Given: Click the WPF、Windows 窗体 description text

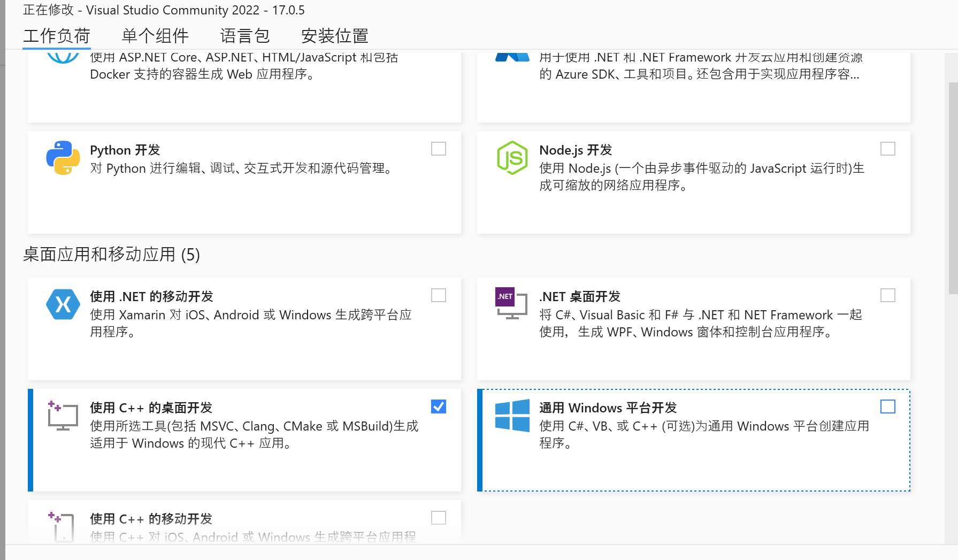Looking at the screenshot, I should click(x=701, y=323).
